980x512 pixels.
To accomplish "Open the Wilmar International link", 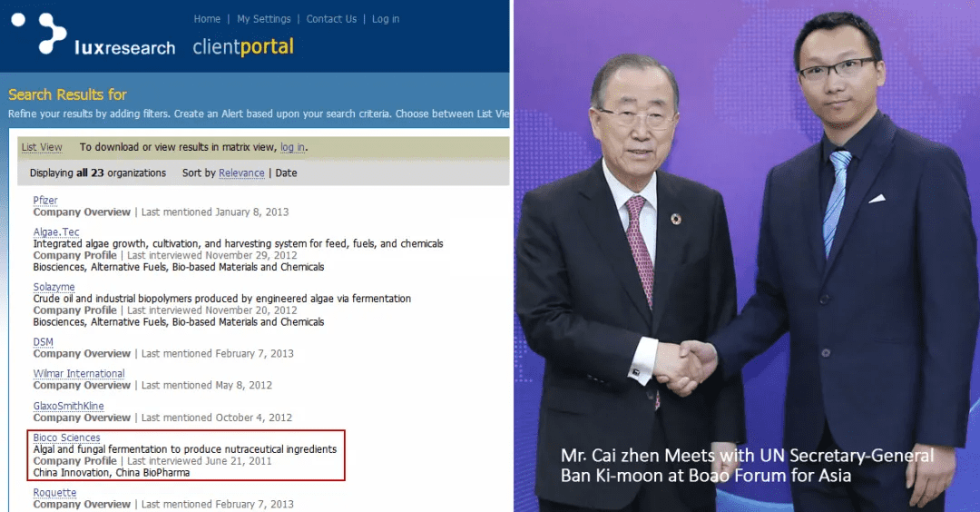I will (79, 373).
